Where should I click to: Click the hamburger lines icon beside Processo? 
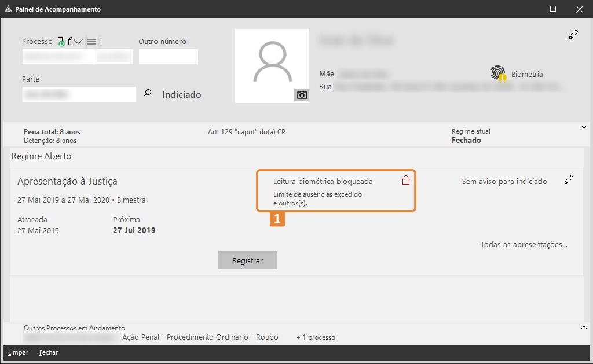pos(91,41)
